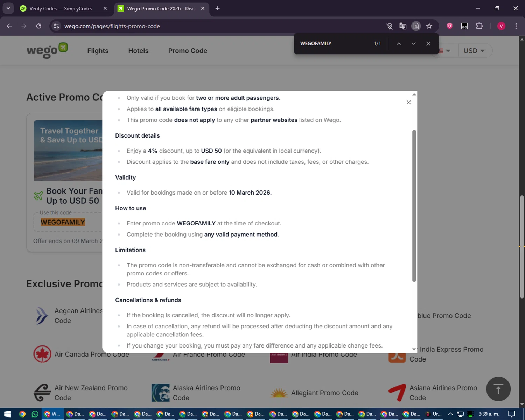The width and height of the screenshot is (525, 420).
Task: Jump to previous find result
Action: pos(399,43)
